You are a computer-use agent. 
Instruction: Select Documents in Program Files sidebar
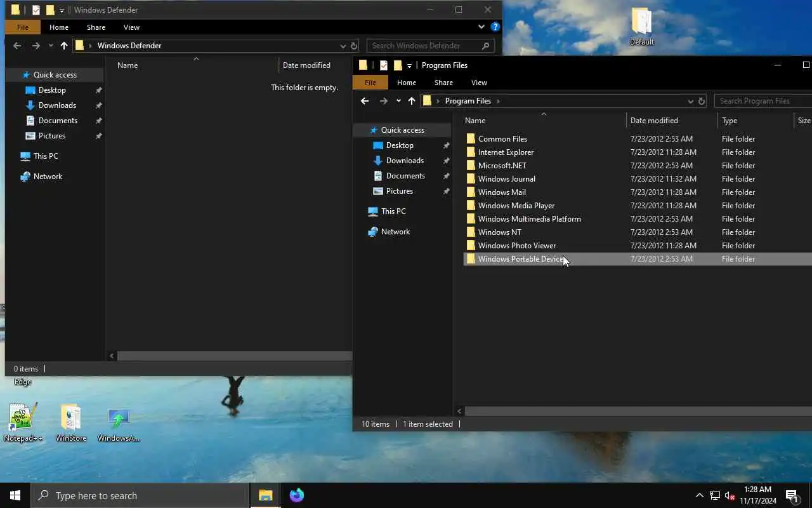click(x=405, y=176)
